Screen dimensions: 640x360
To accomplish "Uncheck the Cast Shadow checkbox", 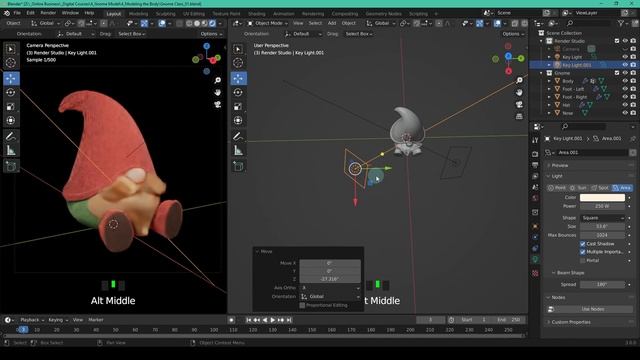I will (583, 244).
